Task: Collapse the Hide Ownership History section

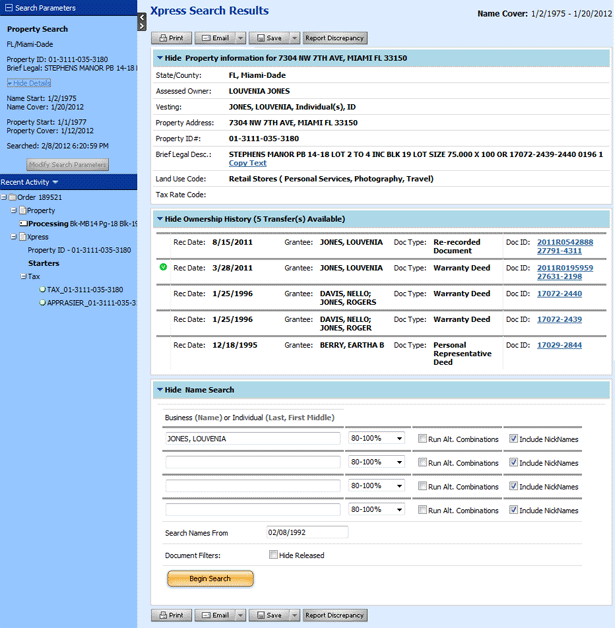Action: coord(160,218)
